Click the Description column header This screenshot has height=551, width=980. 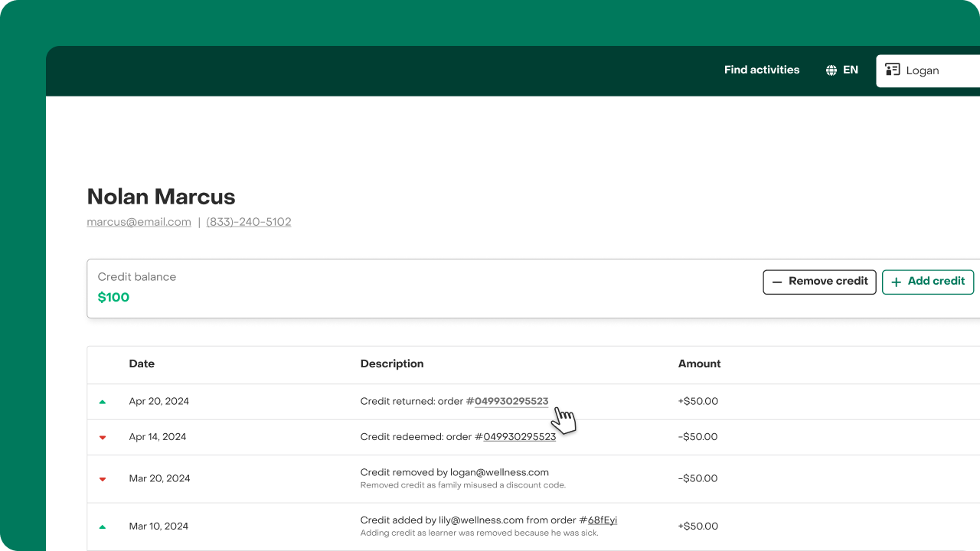[392, 364]
